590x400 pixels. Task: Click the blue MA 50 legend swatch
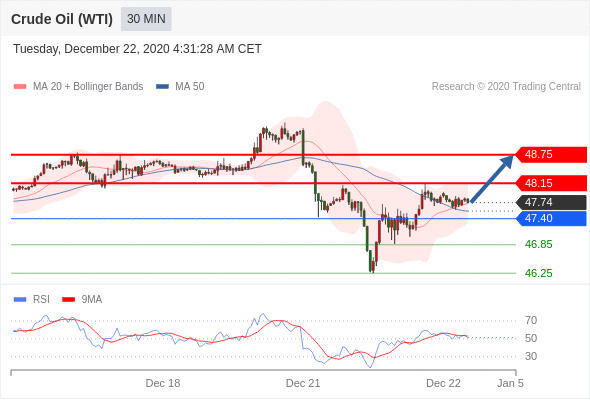coord(162,87)
